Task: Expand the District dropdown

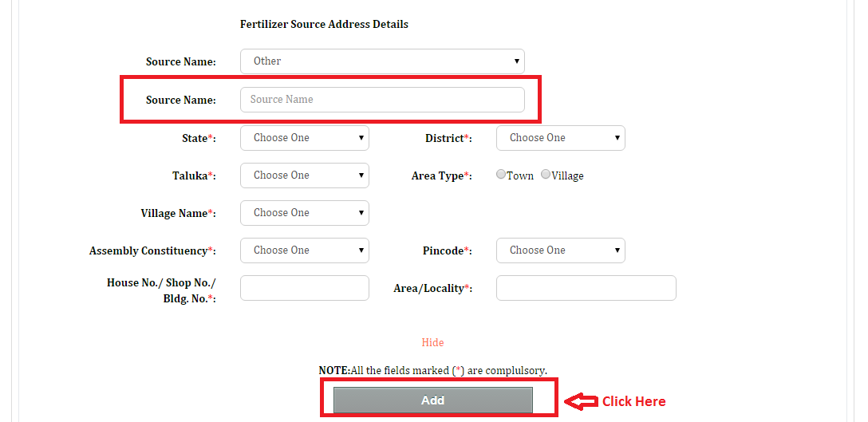Action: (560, 138)
